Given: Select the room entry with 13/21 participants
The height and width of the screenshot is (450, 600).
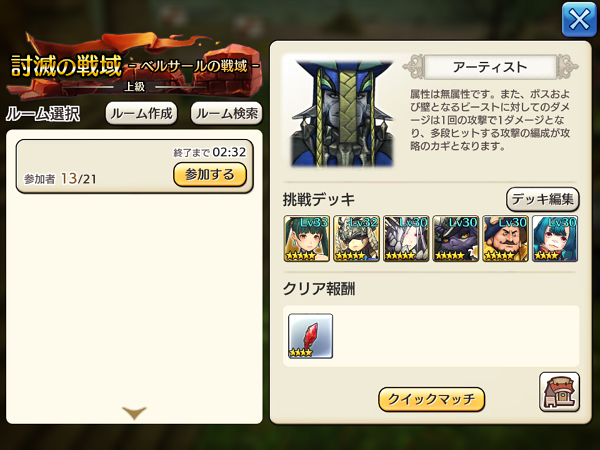Looking at the screenshot, I should pos(134,166).
